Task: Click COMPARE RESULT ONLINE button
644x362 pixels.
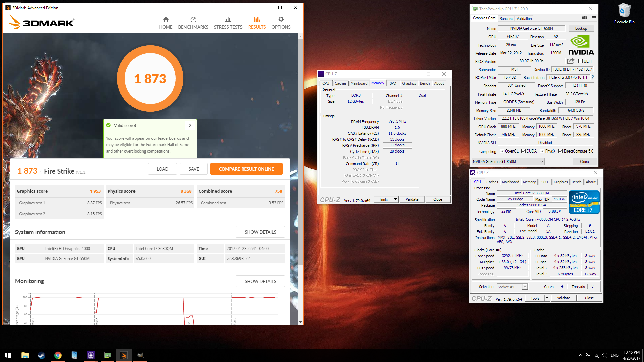Action: click(247, 169)
